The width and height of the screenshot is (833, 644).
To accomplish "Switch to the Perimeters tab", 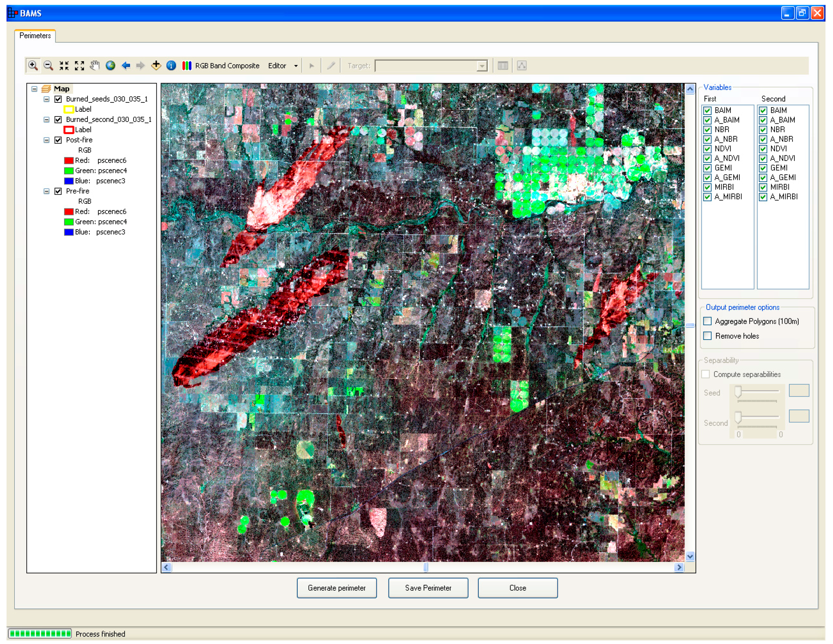I will point(35,36).
